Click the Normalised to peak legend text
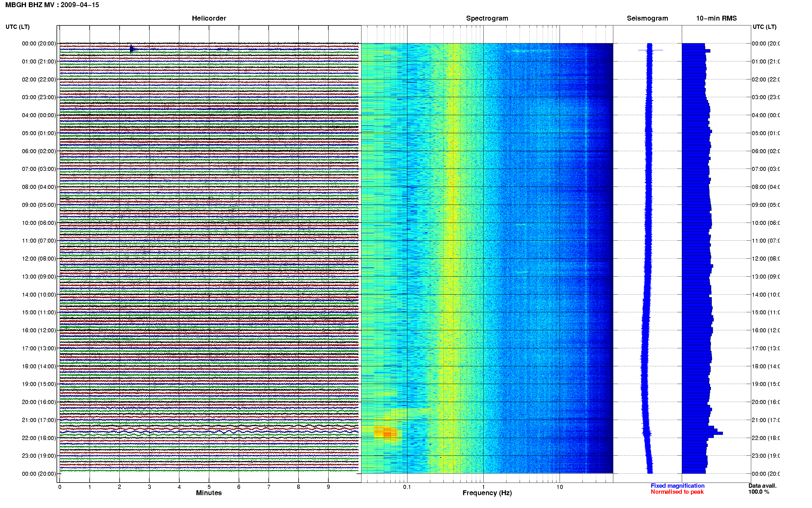812x508 pixels. [x=677, y=492]
